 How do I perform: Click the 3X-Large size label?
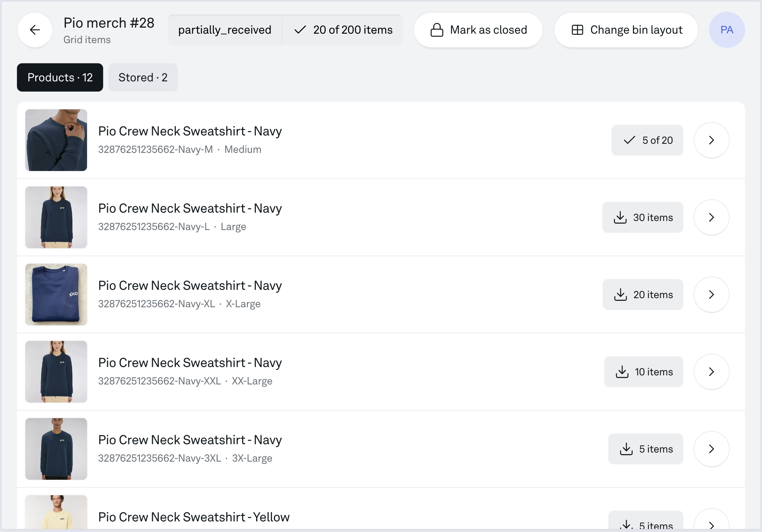point(252,458)
